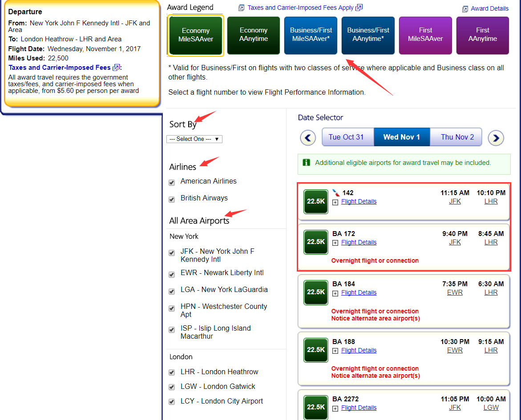
Task: Click flight number BA 2272
Action: [x=346, y=399]
